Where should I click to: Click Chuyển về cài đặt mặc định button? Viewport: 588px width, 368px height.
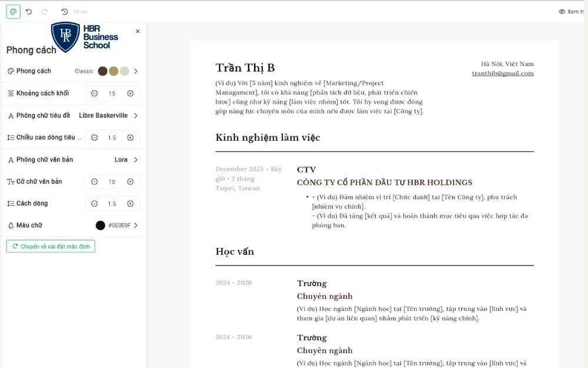[x=51, y=247]
